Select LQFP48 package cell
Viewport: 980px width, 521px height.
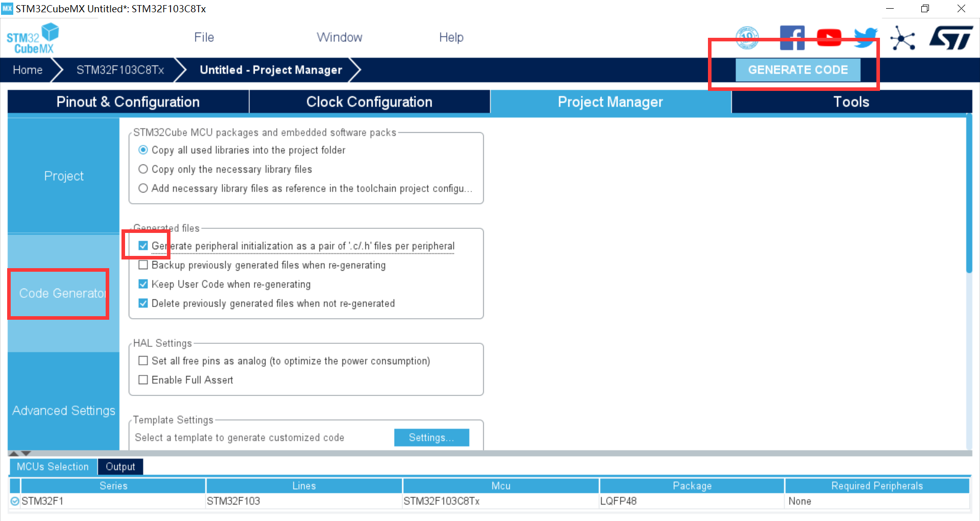tap(692, 501)
